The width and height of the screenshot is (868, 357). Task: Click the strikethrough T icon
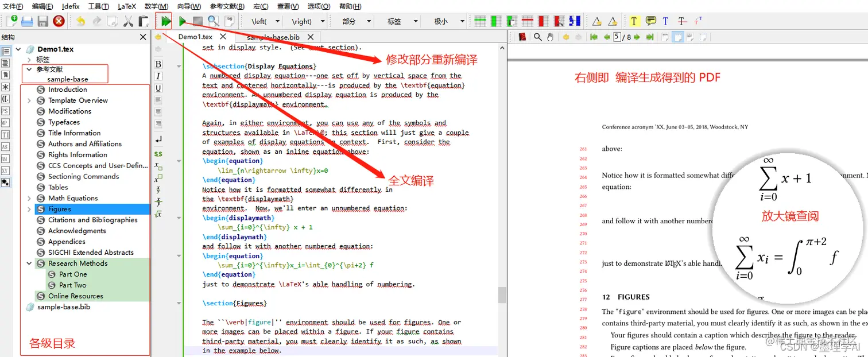(681, 21)
